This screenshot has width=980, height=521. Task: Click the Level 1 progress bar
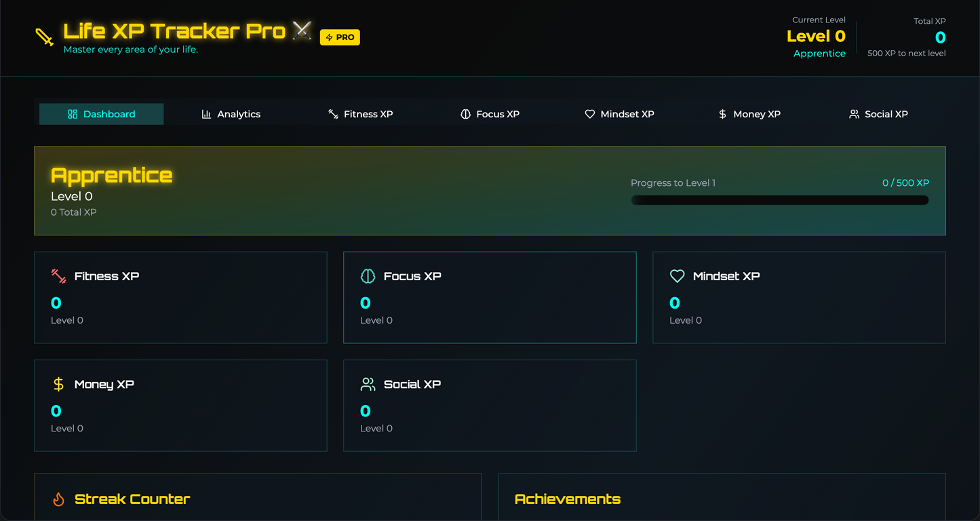(779, 199)
